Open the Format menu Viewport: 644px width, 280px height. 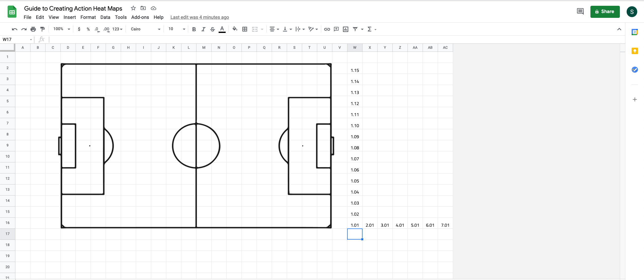(x=88, y=17)
